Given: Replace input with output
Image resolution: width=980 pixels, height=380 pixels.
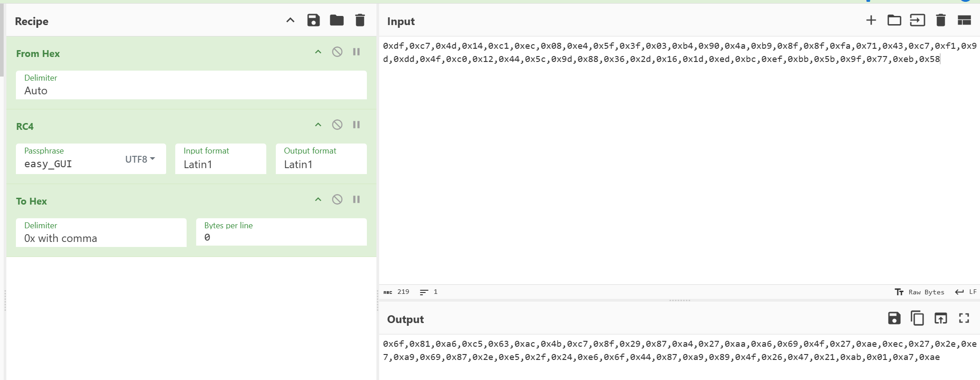Looking at the screenshot, I should [940, 318].
